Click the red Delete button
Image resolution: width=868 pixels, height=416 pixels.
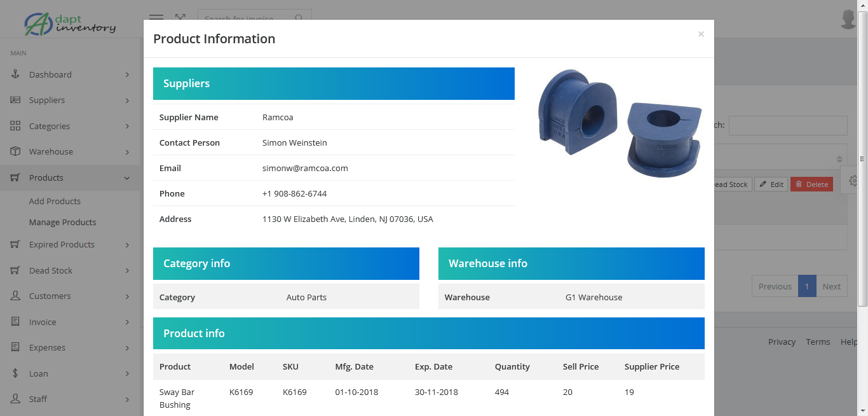pos(811,184)
